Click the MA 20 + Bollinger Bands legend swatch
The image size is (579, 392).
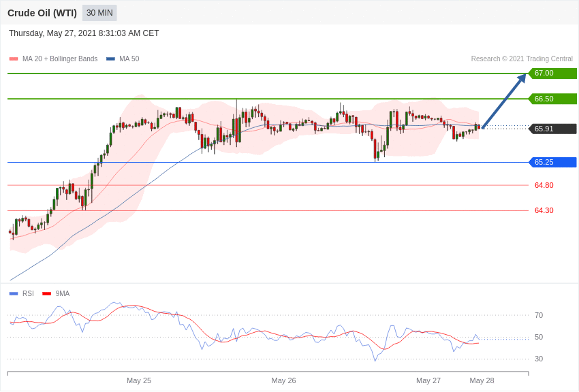14,59
